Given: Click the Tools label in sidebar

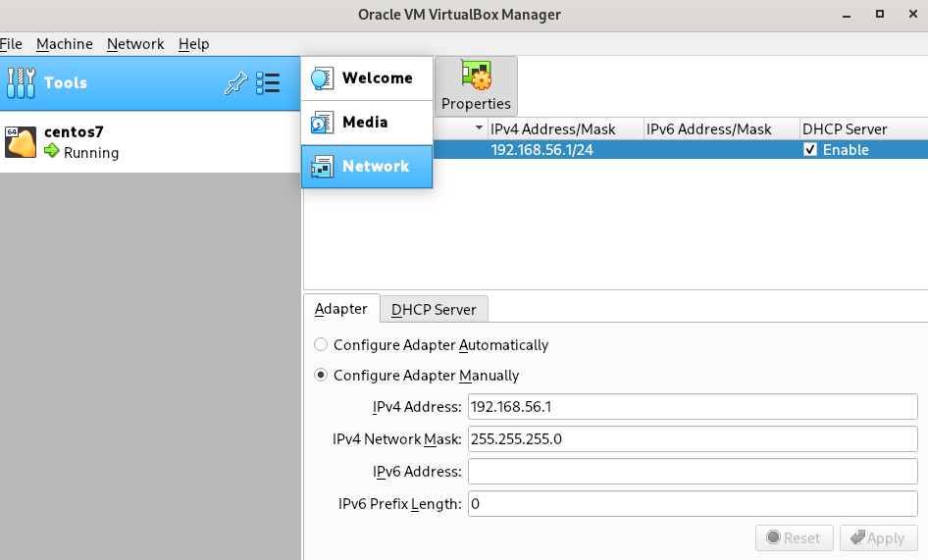Looking at the screenshot, I should pos(66,83).
